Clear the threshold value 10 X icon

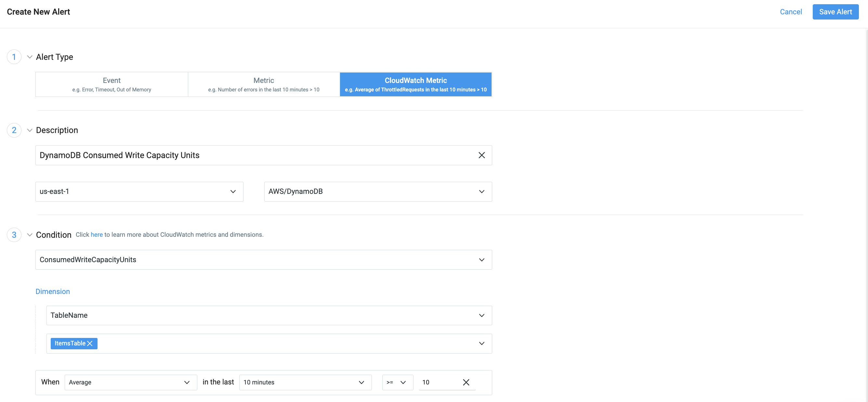(x=466, y=382)
